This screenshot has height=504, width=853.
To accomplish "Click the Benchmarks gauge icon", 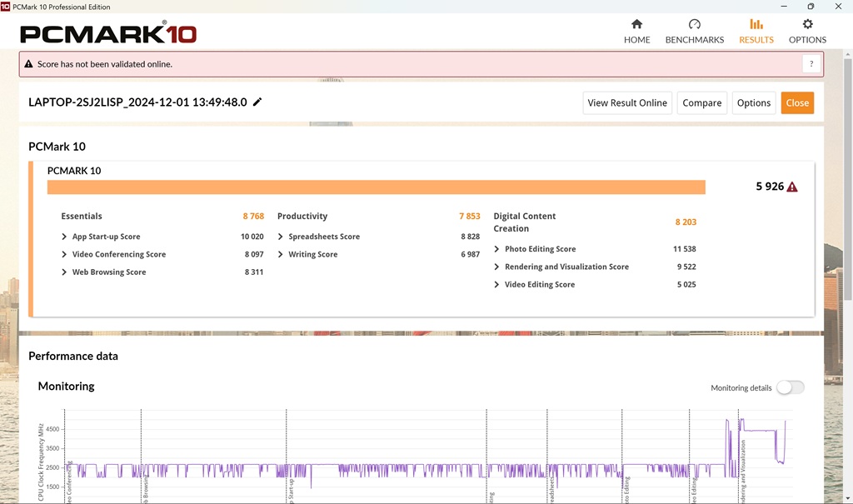I will tap(694, 24).
